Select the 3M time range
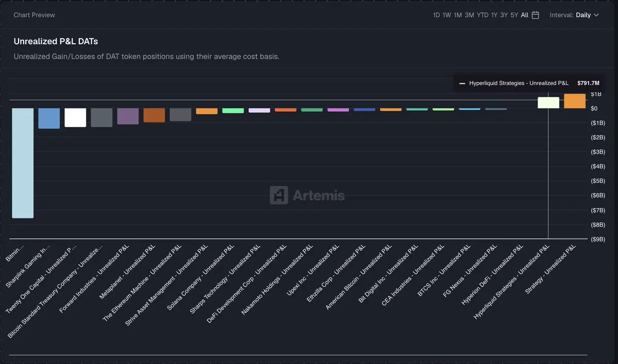This screenshot has height=364, width=618. [x=469, y=15]
